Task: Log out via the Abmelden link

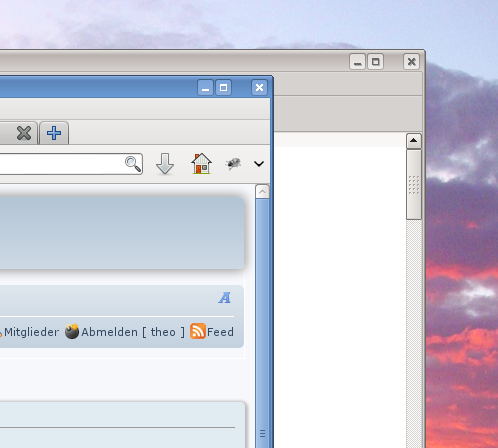Action: (x=109, y=332)
